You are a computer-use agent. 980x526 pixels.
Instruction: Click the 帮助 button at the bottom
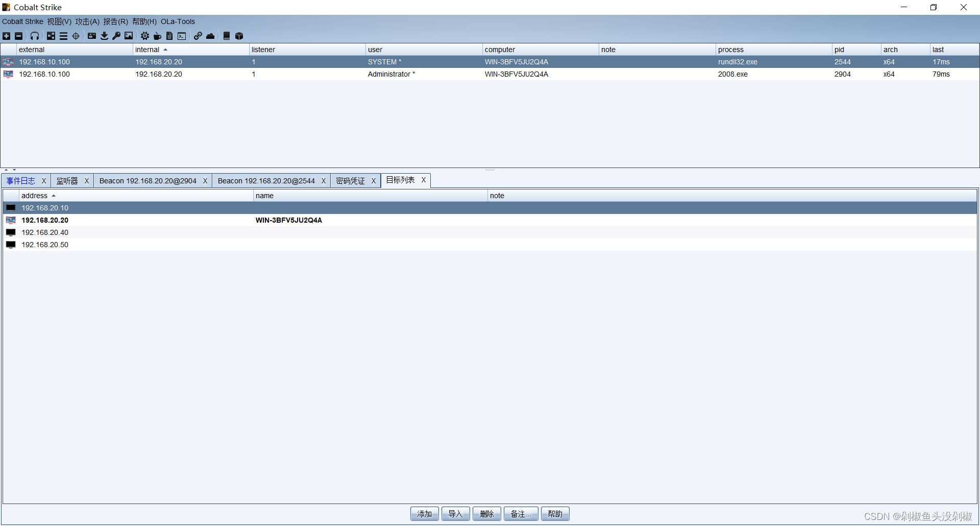pyautogui.click(x=555, y=514)
